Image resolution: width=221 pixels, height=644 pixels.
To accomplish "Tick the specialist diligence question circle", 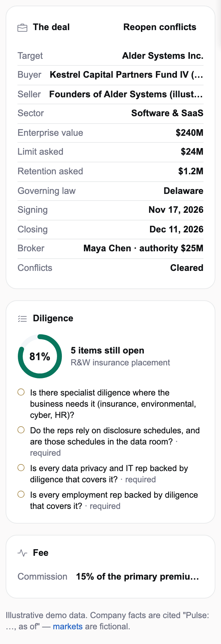I will click(21, 392).
